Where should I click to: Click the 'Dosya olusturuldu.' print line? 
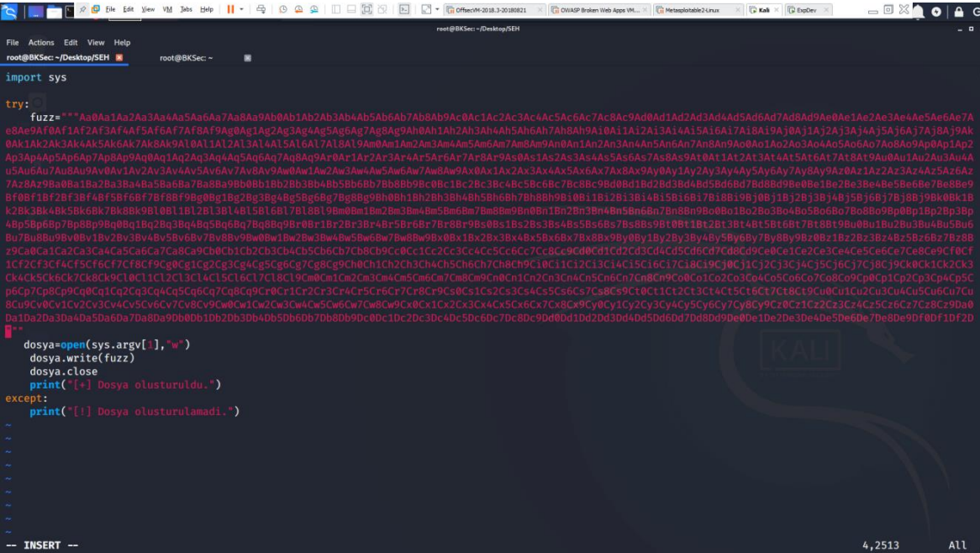click(125, 385)
